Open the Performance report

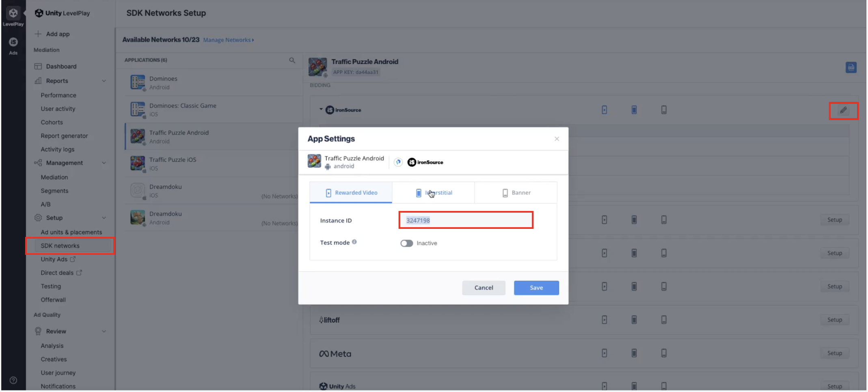[x=58, y=95]
